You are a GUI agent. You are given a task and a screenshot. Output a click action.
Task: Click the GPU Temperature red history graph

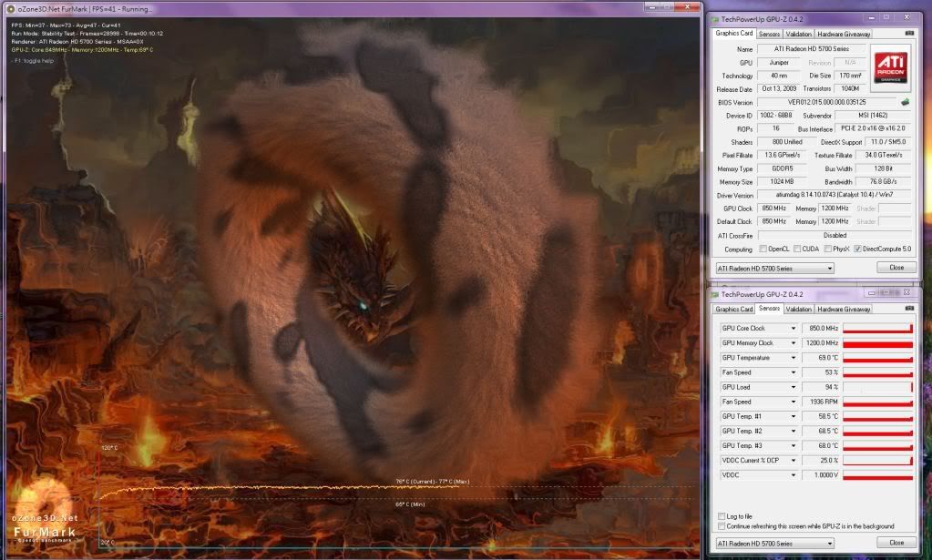point(877,358)
